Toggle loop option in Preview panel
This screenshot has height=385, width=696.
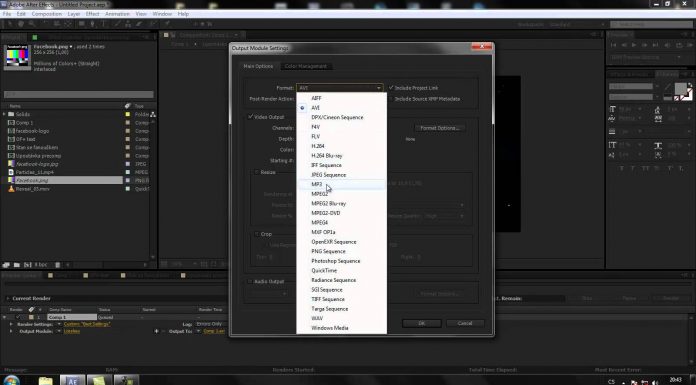click(679, 45)
